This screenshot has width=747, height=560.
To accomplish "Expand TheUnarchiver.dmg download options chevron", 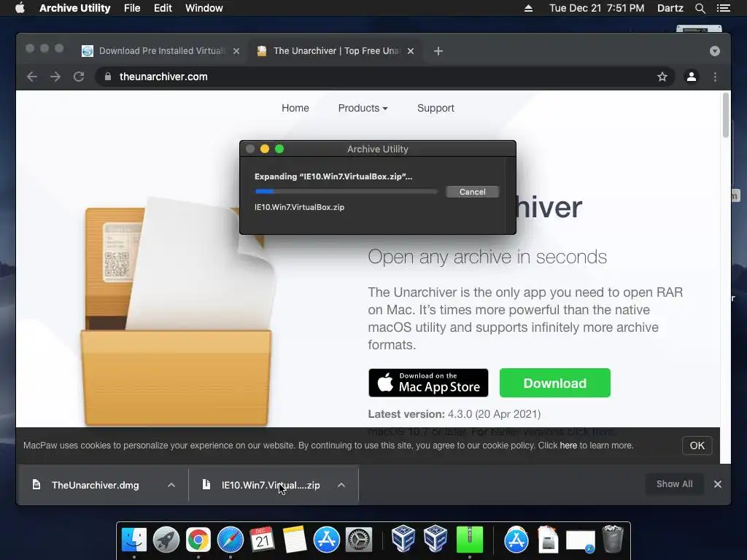I will tap(171, 485).
